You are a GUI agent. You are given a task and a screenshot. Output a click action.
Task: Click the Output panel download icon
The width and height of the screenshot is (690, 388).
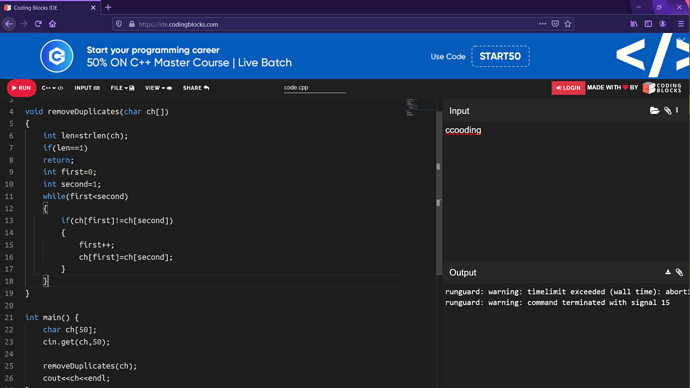tap(668, 272)
